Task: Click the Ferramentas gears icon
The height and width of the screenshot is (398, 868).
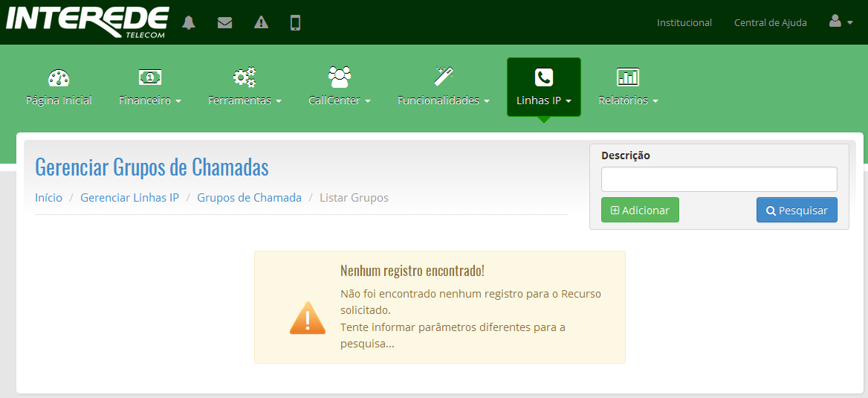Action: (244, 77)
